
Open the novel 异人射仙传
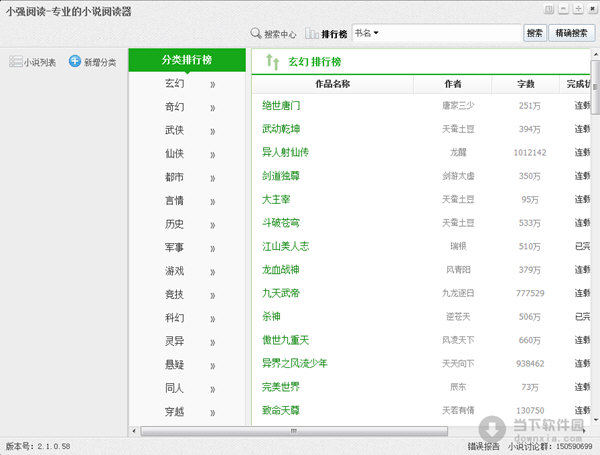point(285,152)
